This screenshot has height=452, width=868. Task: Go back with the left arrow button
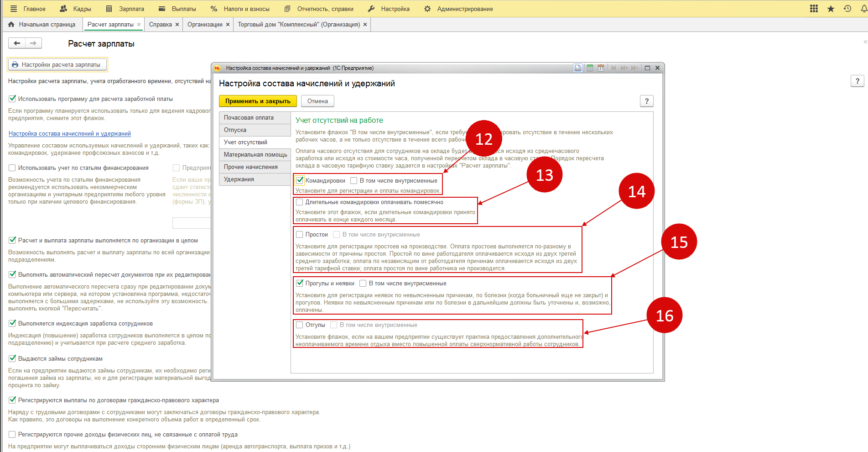click(17, 43)
